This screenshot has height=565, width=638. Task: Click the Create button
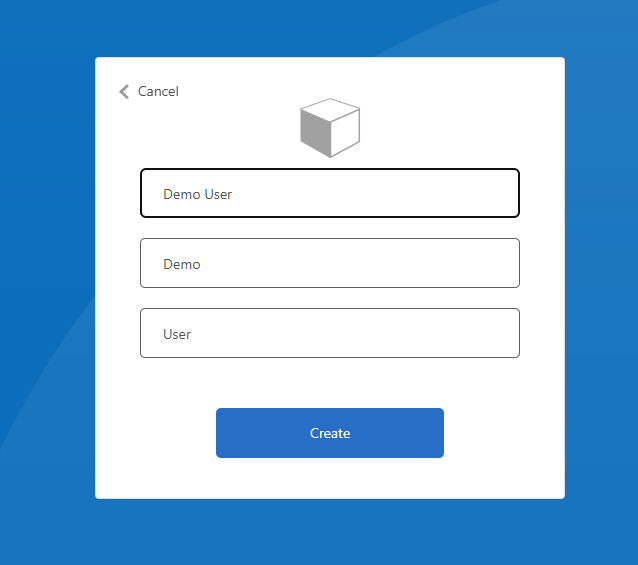[x=330, y=433]
